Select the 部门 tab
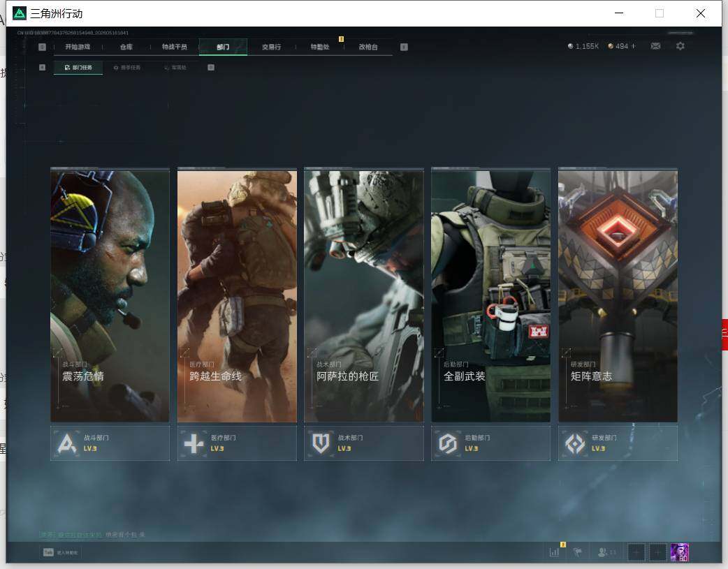The width and height of the screenshot is (728, 569). [223, 47]
